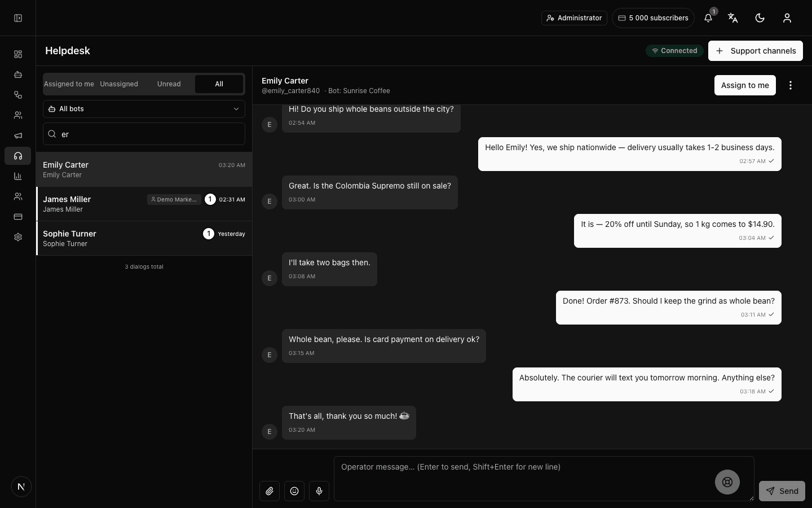The image size is (812, 508).
Task: Click the round lifebuoy help icon in message box
Action: (x=727, y=482)
